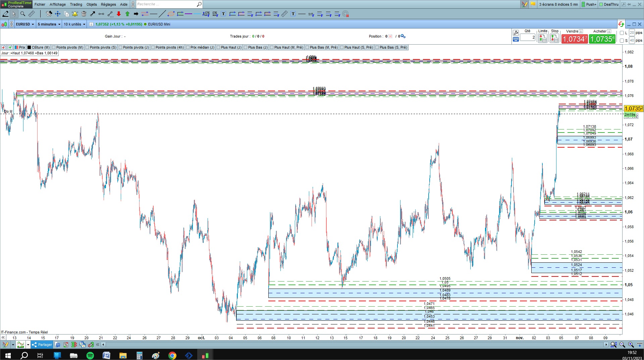
Task: Open the 5 minutes timeframe dropdown
Action: (49, 24)
